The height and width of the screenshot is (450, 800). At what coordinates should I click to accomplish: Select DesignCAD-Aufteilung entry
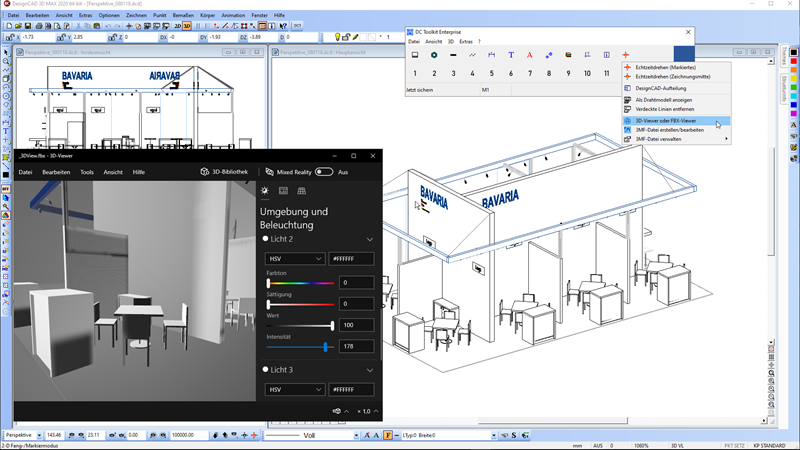(677, 88)
